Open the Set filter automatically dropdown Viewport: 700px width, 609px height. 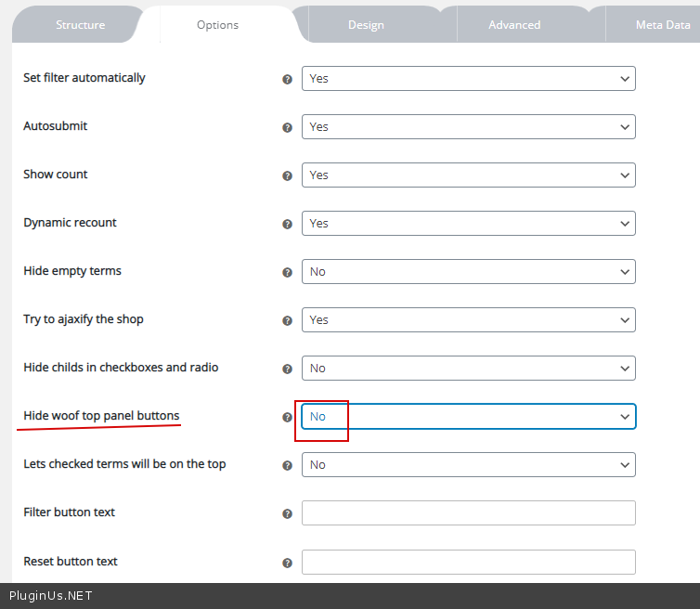468,79
